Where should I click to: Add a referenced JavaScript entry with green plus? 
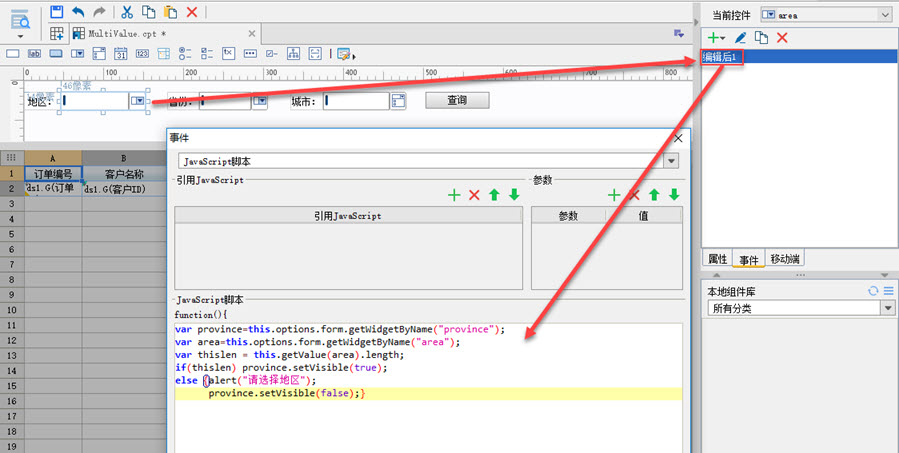454,195
